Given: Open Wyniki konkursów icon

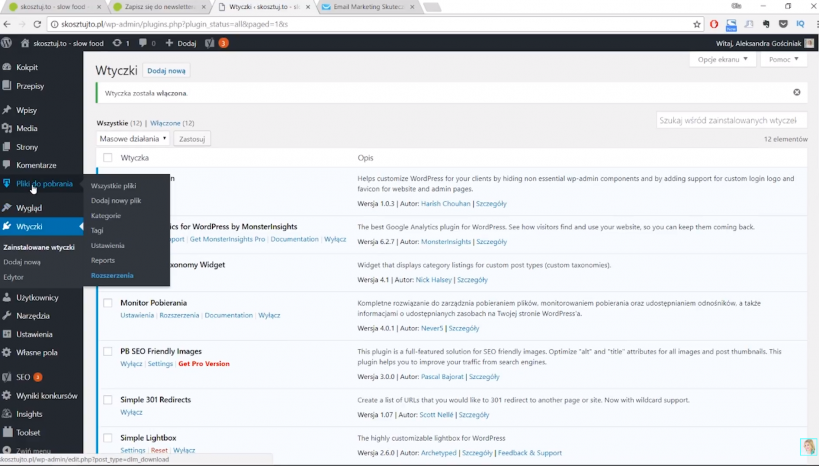Looking at the screenshot, I should pos(7,395).
